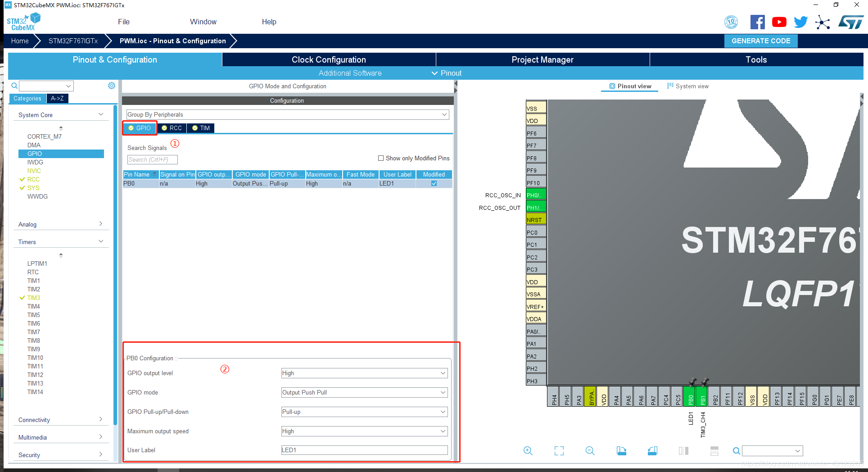This screenshot has height=472, width=868.
Task: Select the PH1 oscillator pin
Action: pyautogui.click(x=536, y=208)
